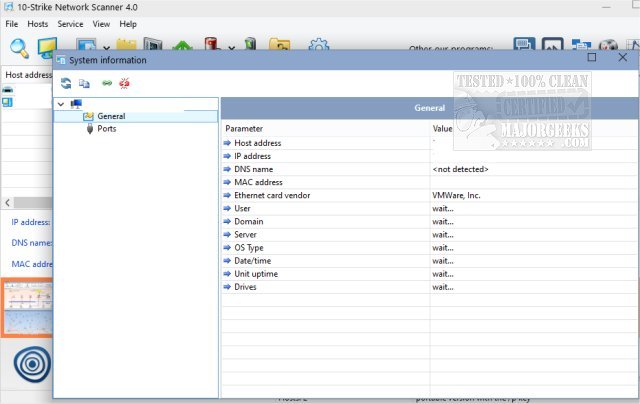Screen dimensions: 640x404
Task: Click the printer host icon in main list
Action: [7, 90]
